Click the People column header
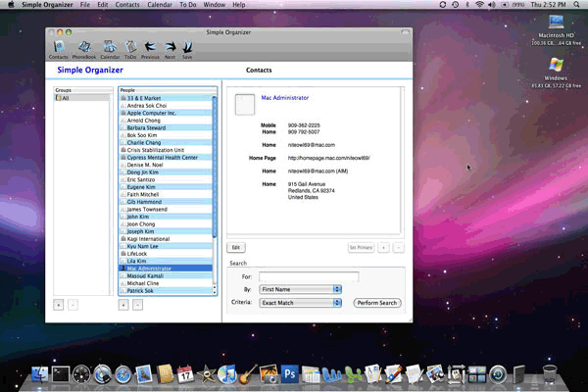The height and width of the screenshot is (392, 588). click(168, 90)
